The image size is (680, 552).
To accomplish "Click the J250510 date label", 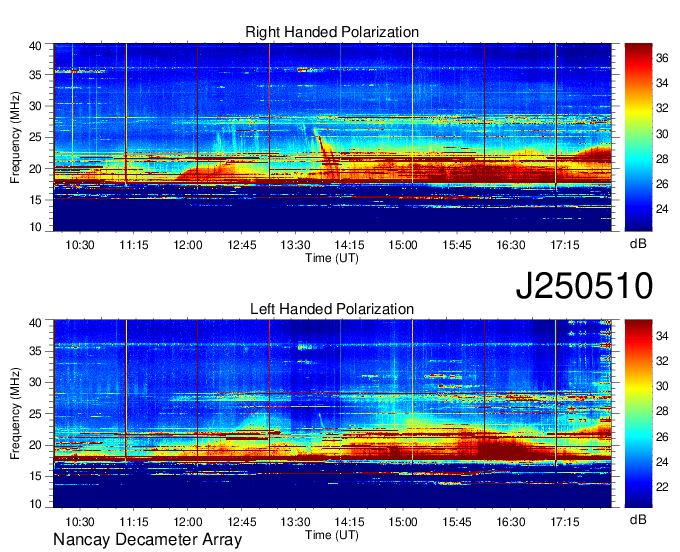I will 584,286.
